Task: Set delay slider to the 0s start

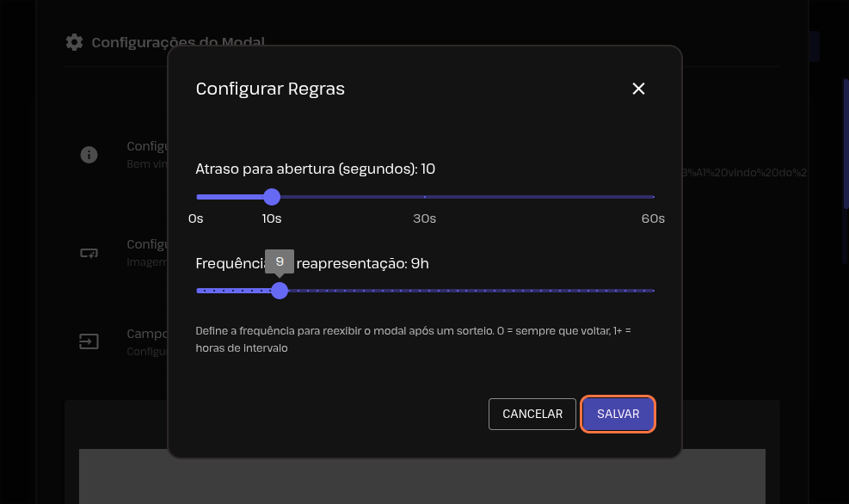Action: point(197,197)
